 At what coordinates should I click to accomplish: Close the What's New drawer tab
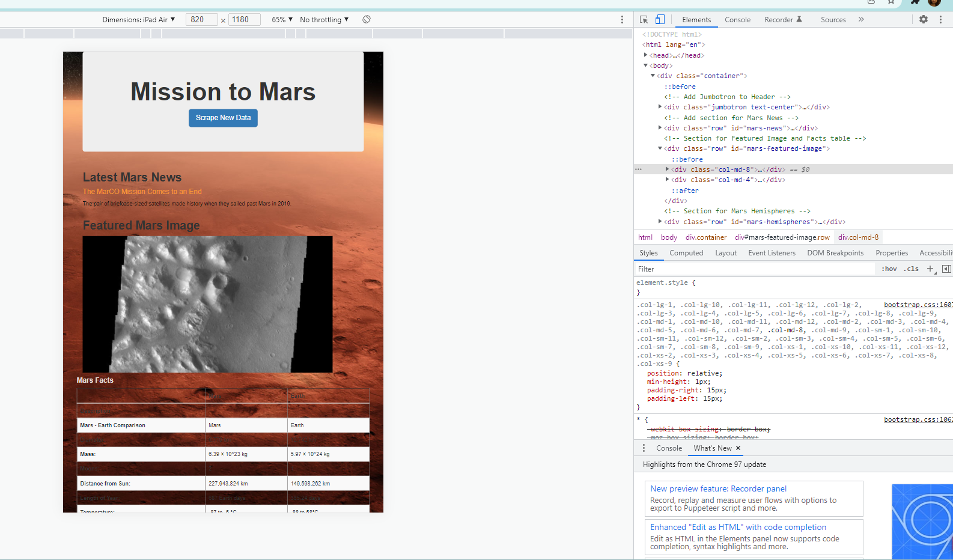coord(738,448)
